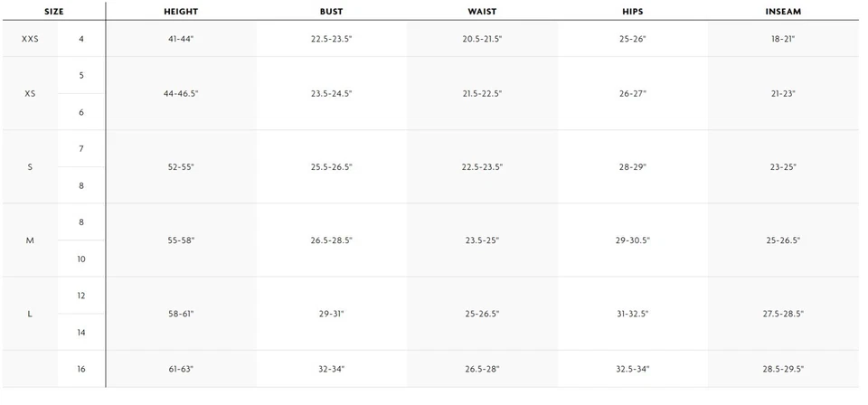The image size is (868, 405).
Task: Click the 21.5-22.5" waist cell
Action: coord(482,94)
